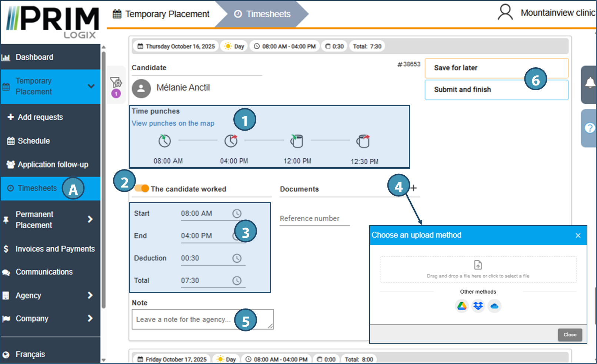Click the clock icon beside Start time
Viewport: 597px width, 364px height.
tap(237, 213)
